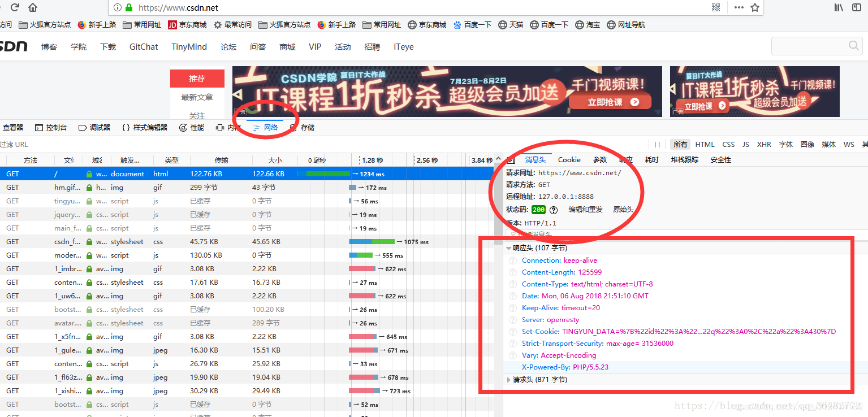Switch to the 控制台 devtools tab
The height and width of the screenshot is (417, 868).
coord(51,128)
